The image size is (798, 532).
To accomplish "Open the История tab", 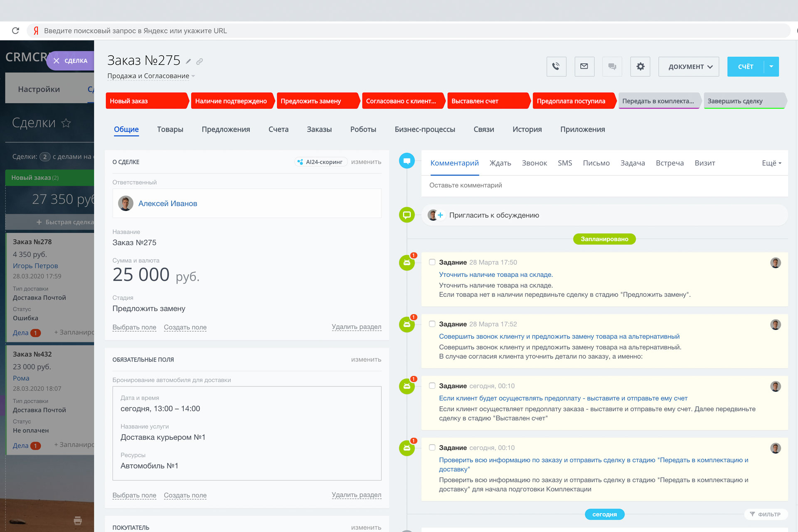I will pos(527,129).
